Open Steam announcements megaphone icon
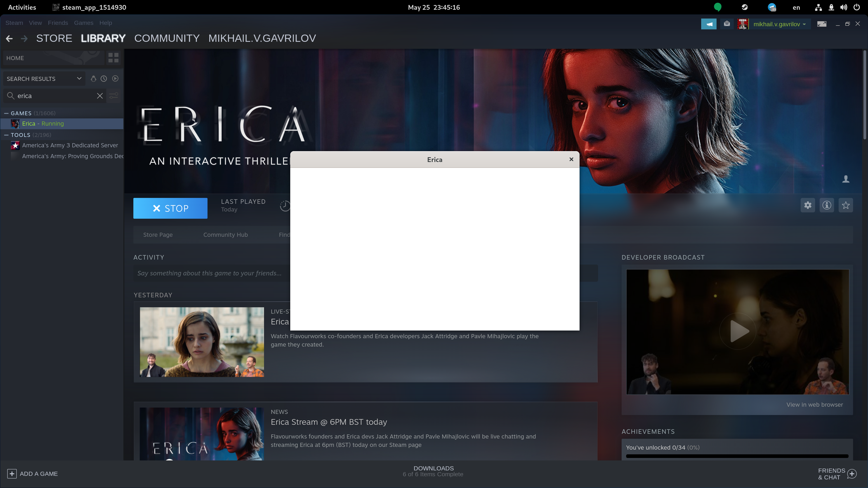 click(709, 24)
